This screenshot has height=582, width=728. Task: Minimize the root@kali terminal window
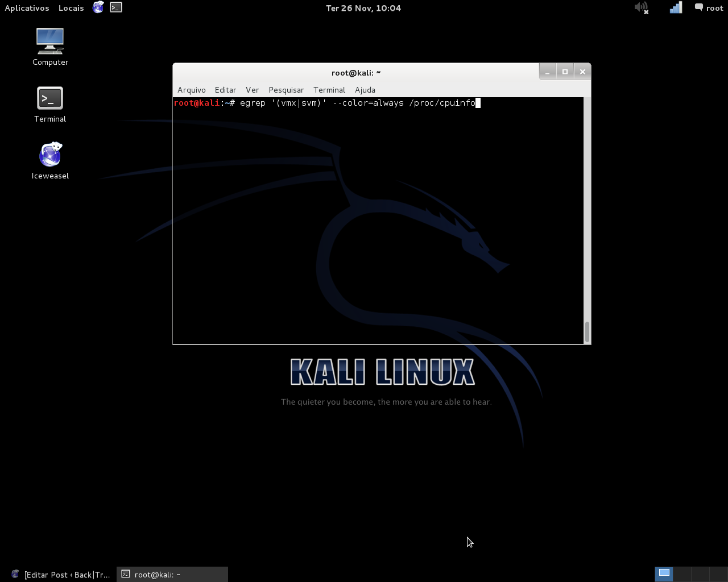548,72
